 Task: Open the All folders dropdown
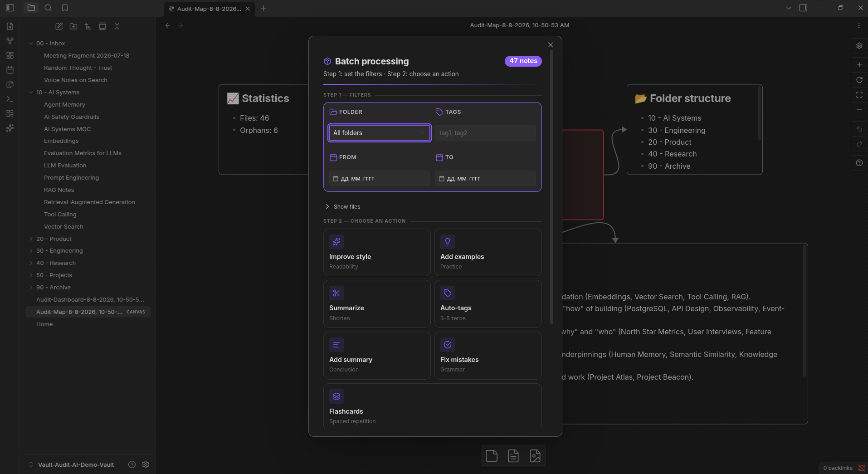[380, 133]
